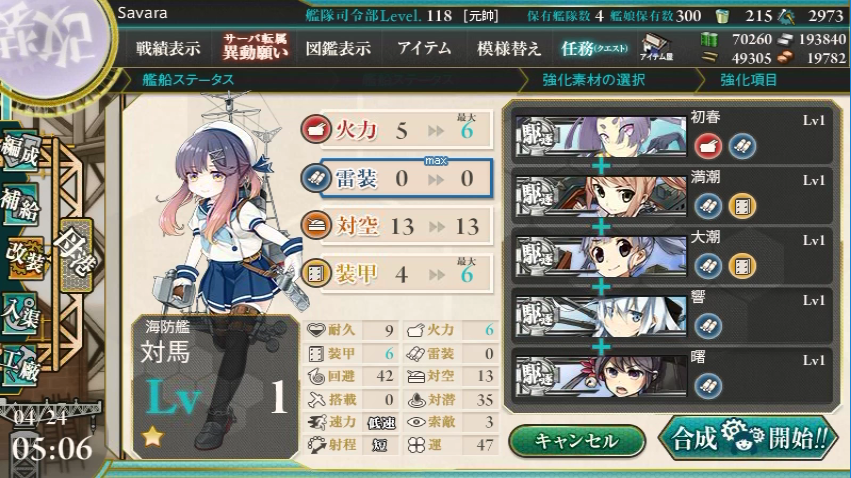Open the 編成 (fleet organization) sidebar icon
The height and width of the screenshot is (478, 851).
click(21, 151)
